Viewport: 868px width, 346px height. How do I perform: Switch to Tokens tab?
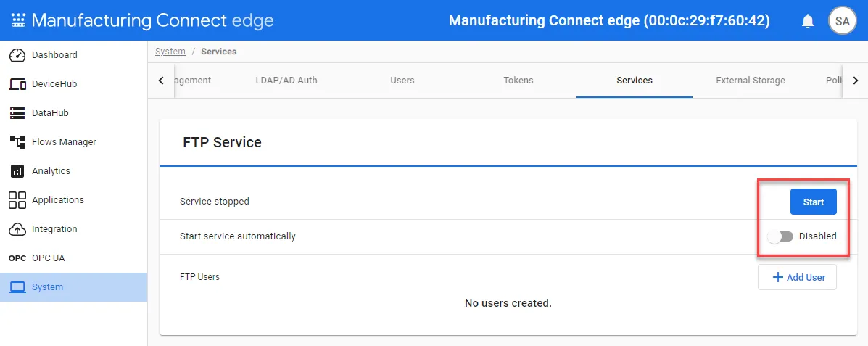pos(518,81)
